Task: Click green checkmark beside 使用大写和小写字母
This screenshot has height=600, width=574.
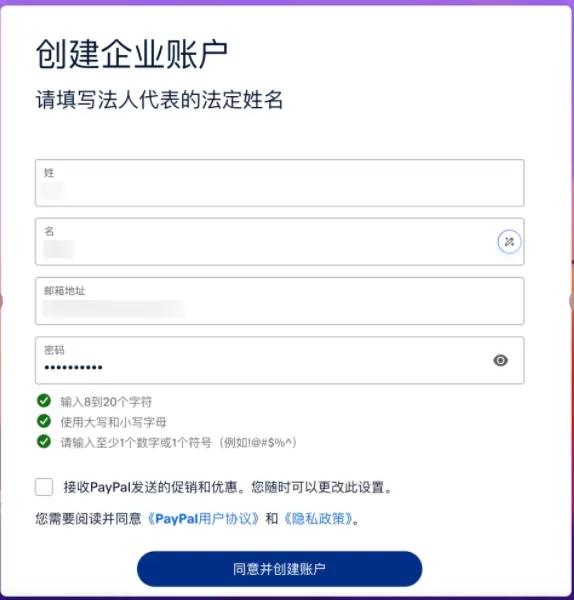Action: (44, 421)
